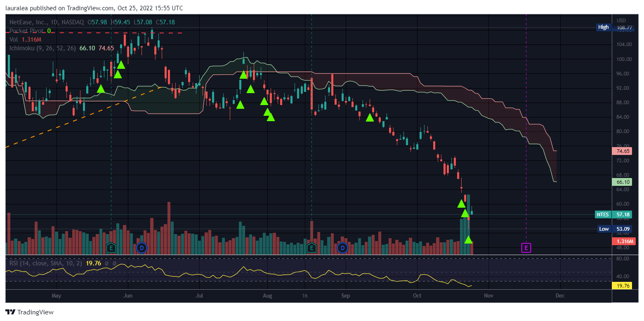Select the green triangle above the latest volume bar

468,239
